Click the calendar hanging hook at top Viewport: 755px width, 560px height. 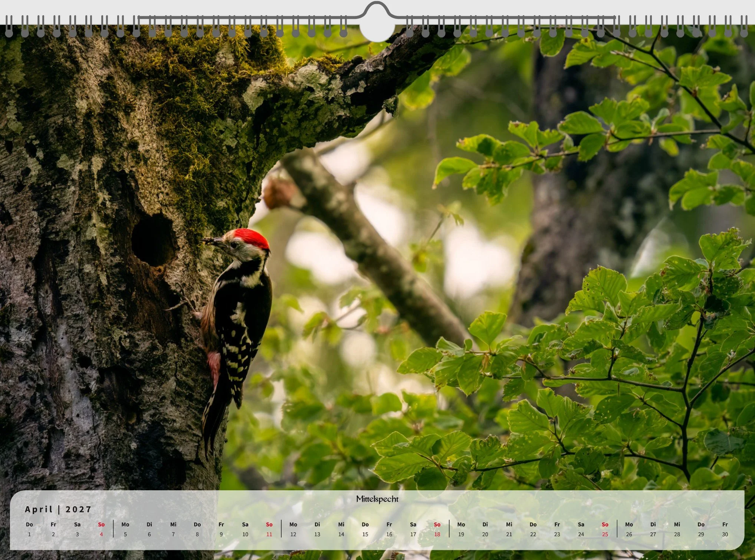[377, 10]
